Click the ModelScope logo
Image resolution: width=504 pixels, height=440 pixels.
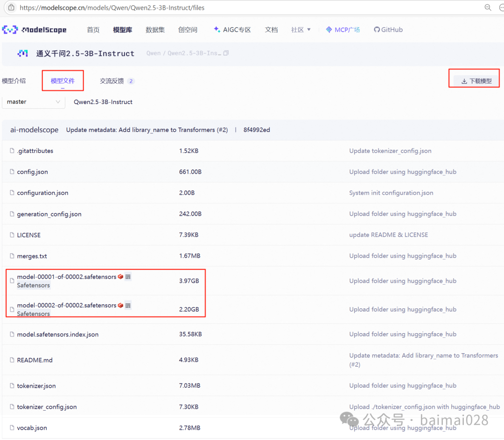pos(34,29)
